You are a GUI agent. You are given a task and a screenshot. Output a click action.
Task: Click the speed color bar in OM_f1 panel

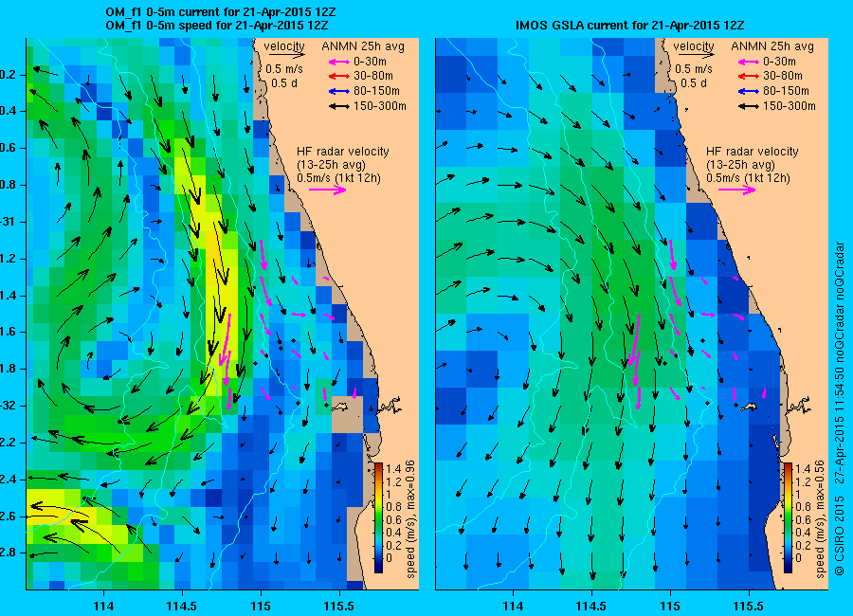click(378, 517)
